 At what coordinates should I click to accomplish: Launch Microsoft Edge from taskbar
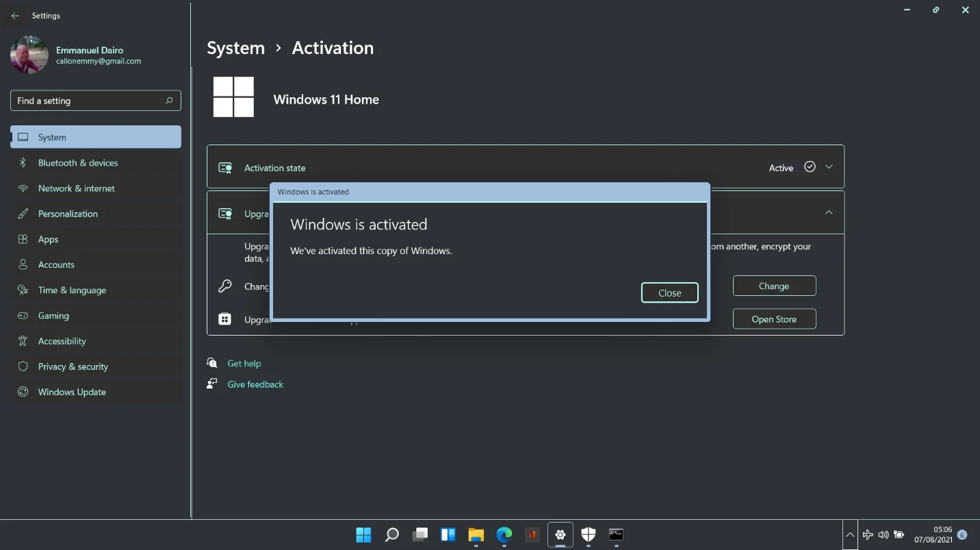(504, 534)
